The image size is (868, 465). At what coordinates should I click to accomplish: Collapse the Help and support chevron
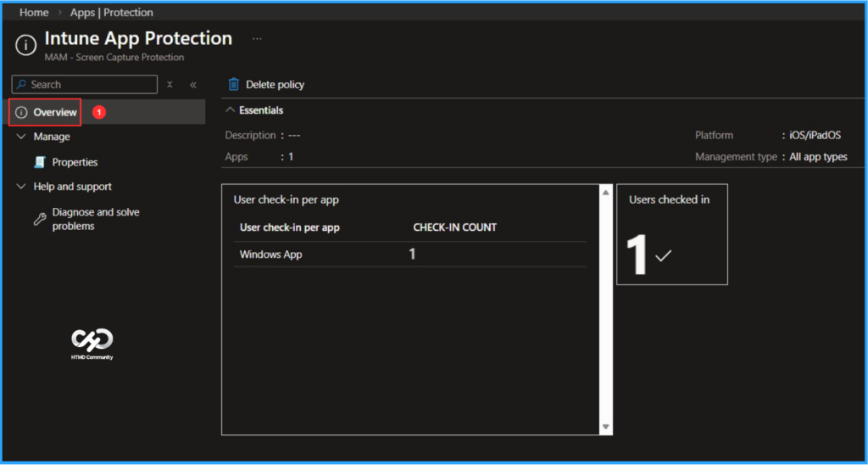21,186
